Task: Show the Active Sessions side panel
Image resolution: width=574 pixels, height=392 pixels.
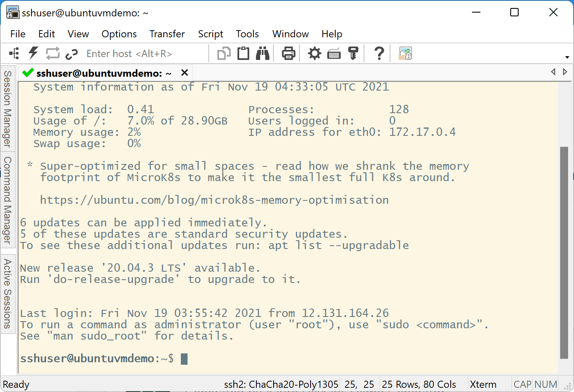Action: coord(8,293)
